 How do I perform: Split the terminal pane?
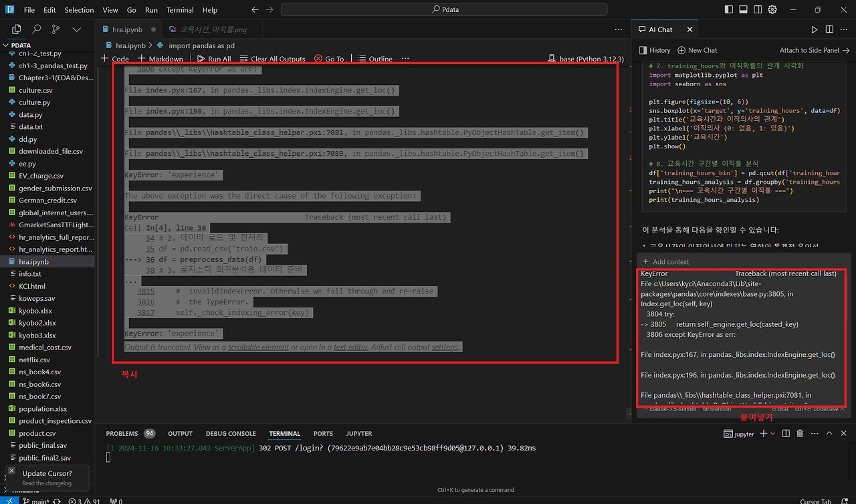(786, 434)
